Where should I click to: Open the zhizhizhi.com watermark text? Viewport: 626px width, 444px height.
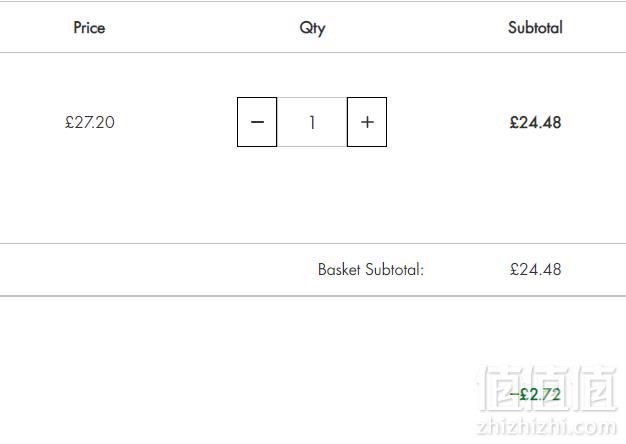point(547,427)
